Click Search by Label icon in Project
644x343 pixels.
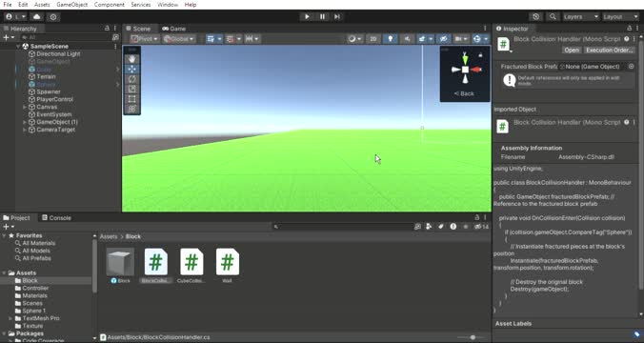441,227
